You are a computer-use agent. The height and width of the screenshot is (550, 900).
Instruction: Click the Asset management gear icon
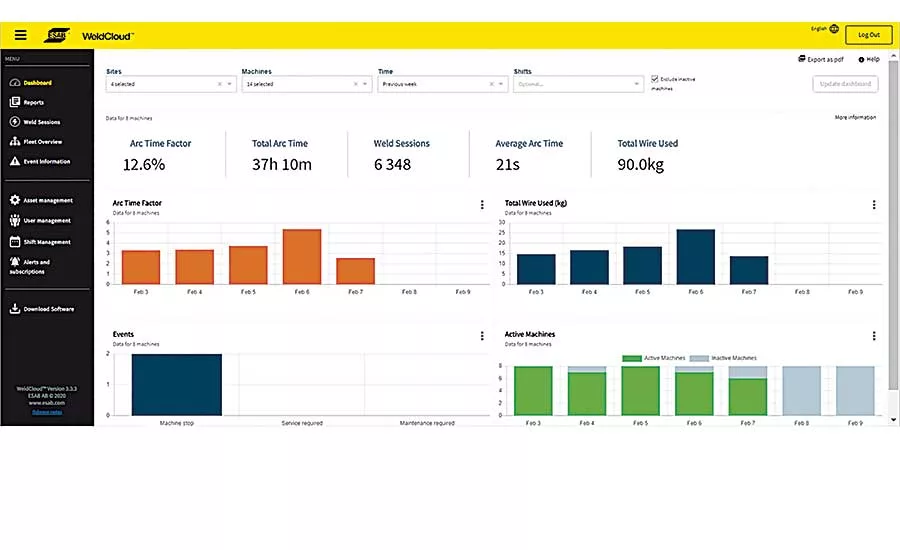coord(15,200)
